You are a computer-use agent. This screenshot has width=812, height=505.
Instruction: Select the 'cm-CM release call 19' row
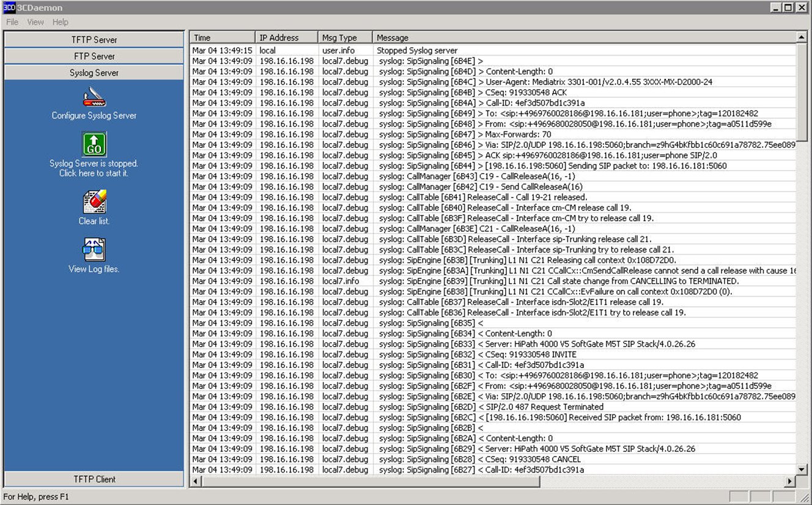[x=493, y=208]
